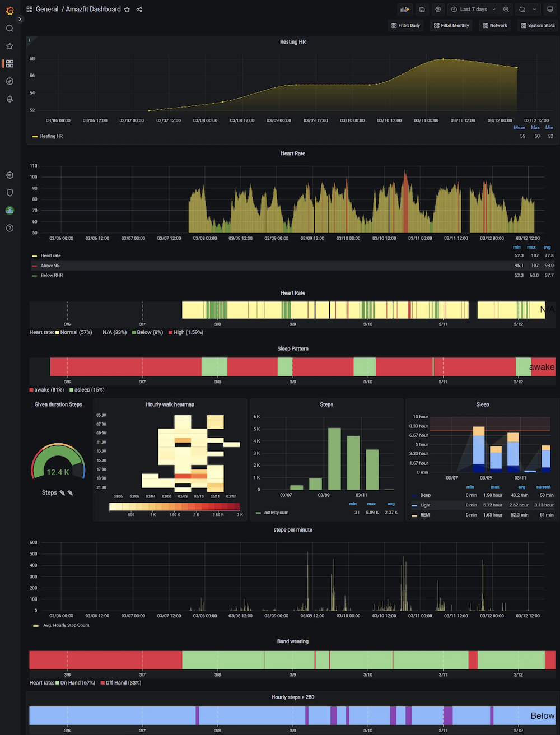Viewport: 560px width, 735px height.
Task: Toggle REM sleep series in legend
Action: tap(425, 515)
